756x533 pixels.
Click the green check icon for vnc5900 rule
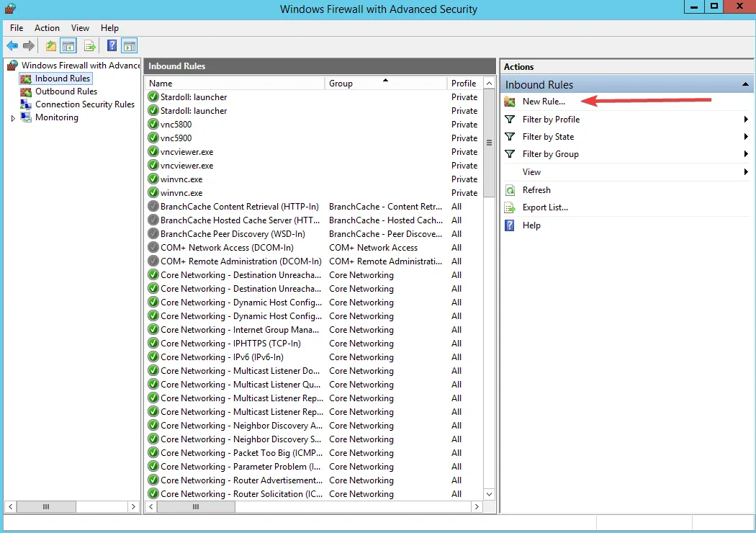coord(153,138)
